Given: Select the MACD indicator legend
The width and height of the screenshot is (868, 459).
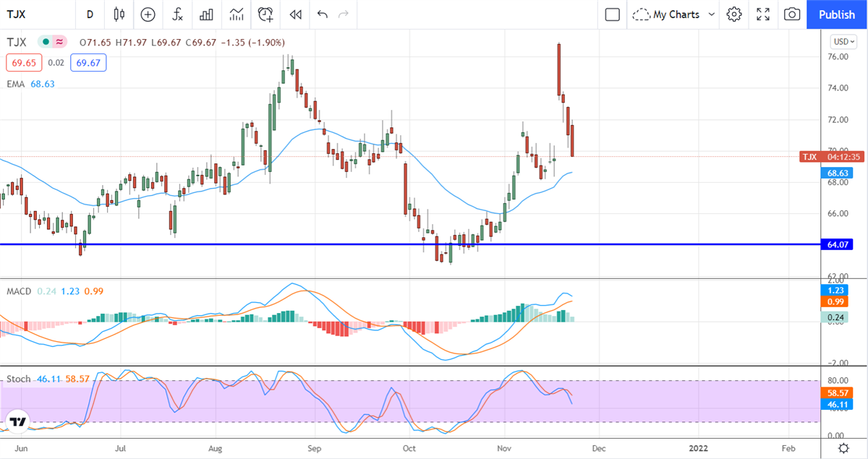Looking at the screenshot, I should (x=18, y=291).
